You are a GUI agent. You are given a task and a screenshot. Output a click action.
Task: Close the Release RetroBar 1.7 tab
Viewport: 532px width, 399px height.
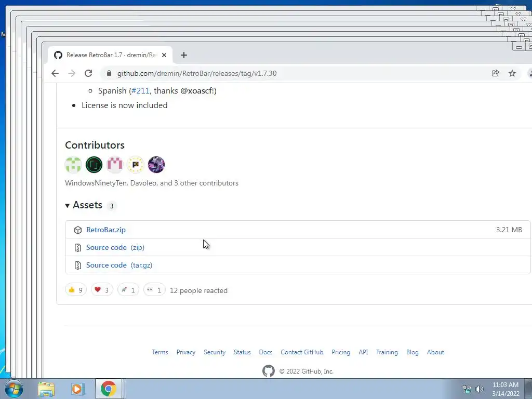coord(164,55)
